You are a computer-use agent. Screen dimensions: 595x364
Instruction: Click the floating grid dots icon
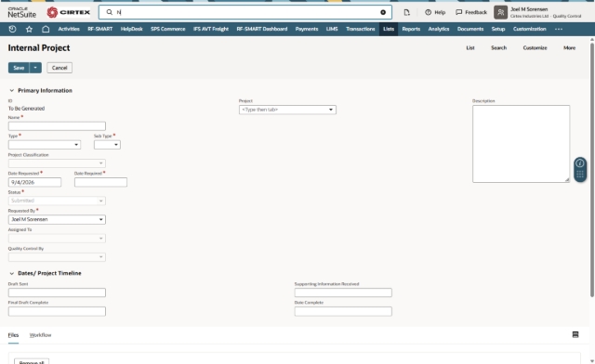point(580,175)
